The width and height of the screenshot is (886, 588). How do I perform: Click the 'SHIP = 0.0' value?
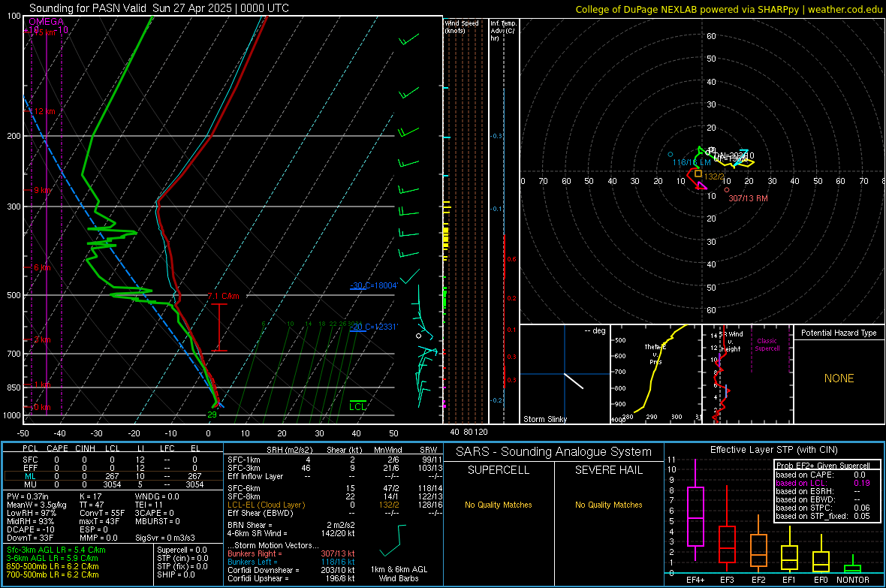coord(176,574)
